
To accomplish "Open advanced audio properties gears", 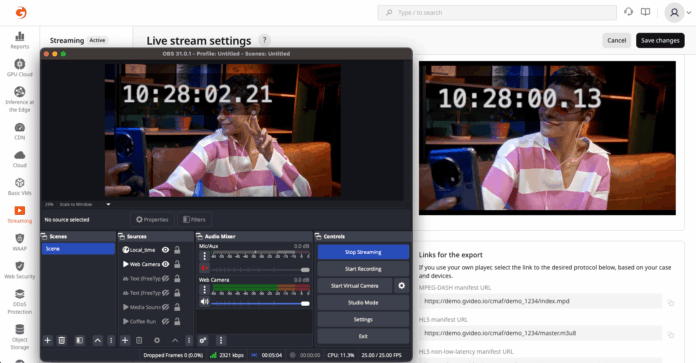I will pyautogui.click(x=203, y=340).
